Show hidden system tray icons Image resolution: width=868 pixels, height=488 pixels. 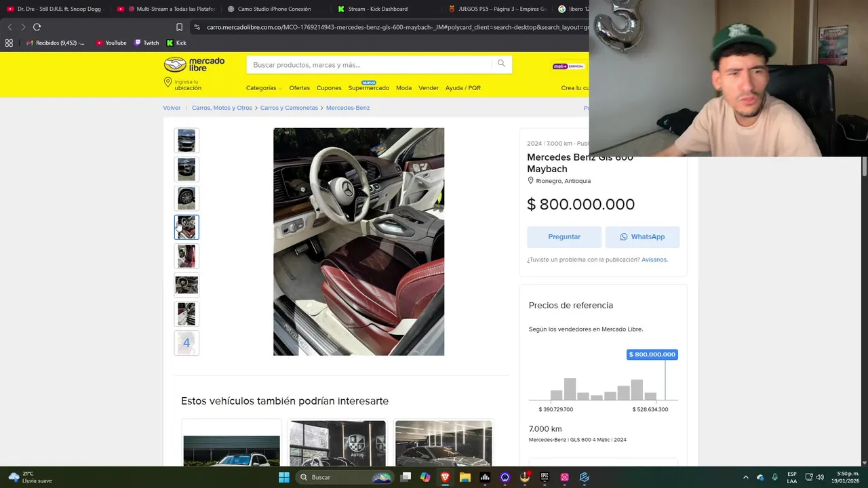(746, 477)
